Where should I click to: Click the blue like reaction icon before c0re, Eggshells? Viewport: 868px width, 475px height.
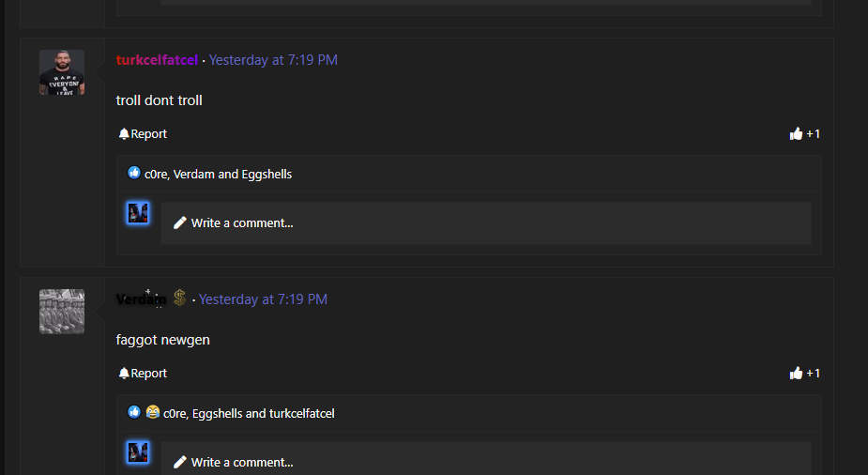pos(134,412)
